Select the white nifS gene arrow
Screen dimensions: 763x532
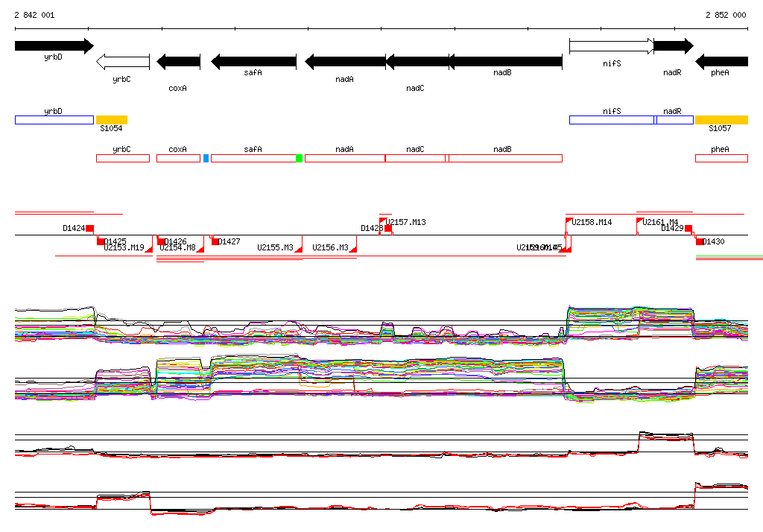[x=611, y=46]
